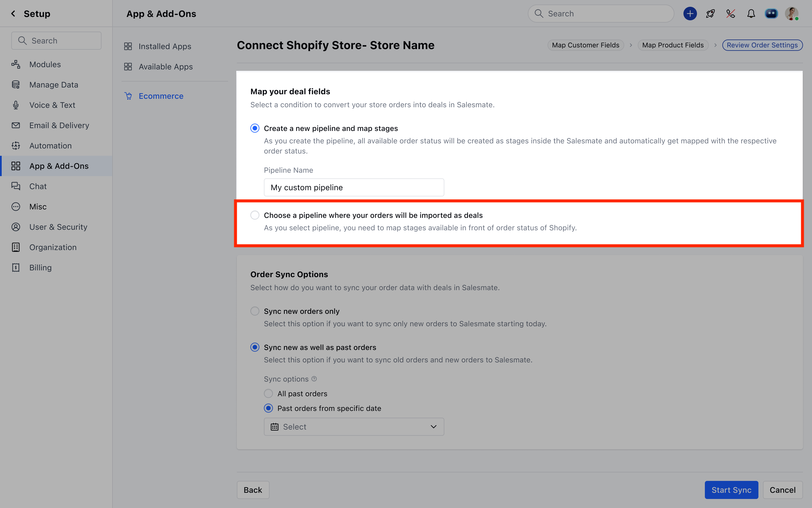812x508 pixels.
Task: Click the Chat bubbles icon
Action: pos(16,186)
